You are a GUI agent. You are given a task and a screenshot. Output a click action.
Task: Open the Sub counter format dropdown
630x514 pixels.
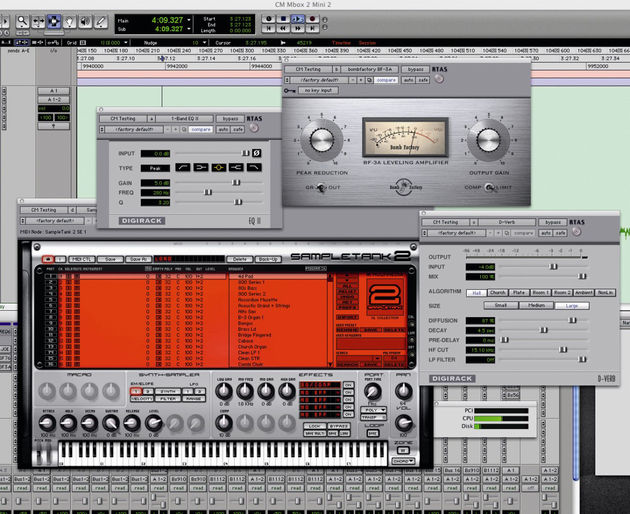coord(189,29)
